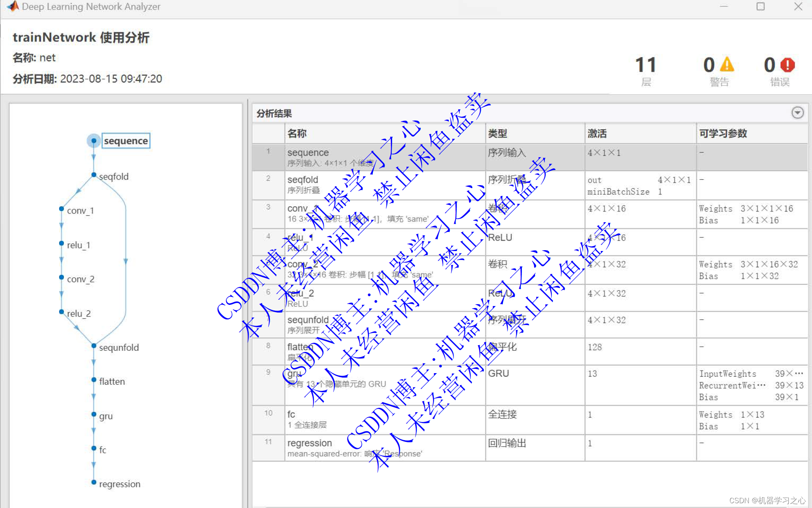Click the 类型 column header
Image resolution: width=812 pixels, height=508 pixels.
click(535, 133)
